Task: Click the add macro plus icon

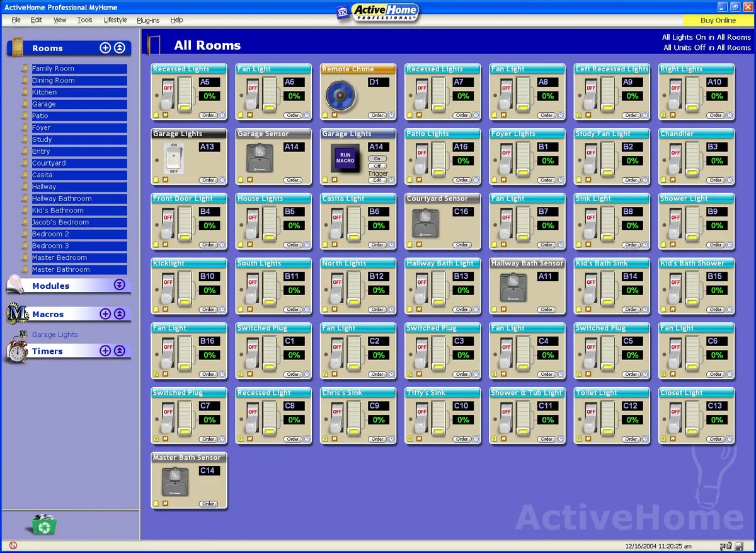Action: pos(105,314)
